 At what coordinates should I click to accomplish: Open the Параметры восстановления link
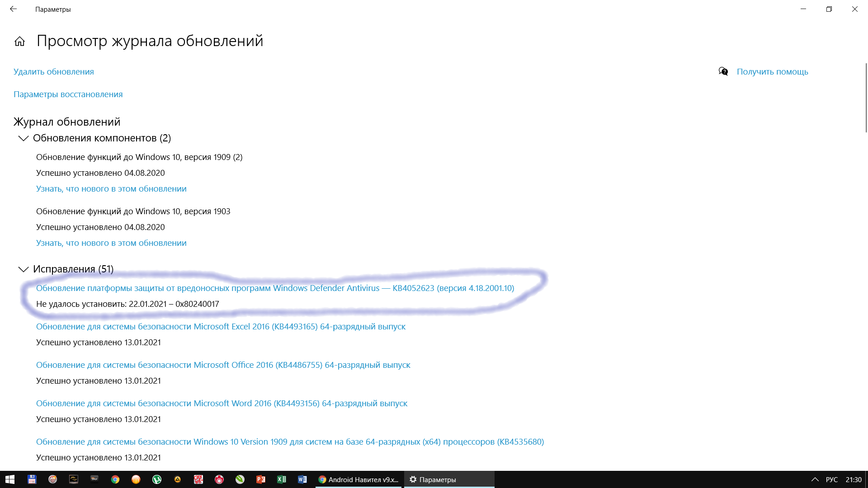coord(68,94)
